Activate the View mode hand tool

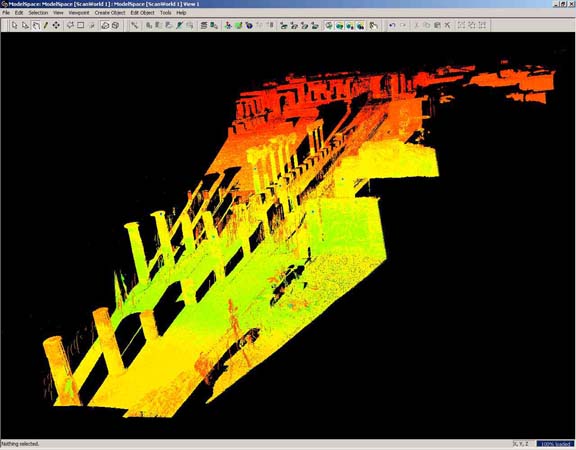(36, 25)
